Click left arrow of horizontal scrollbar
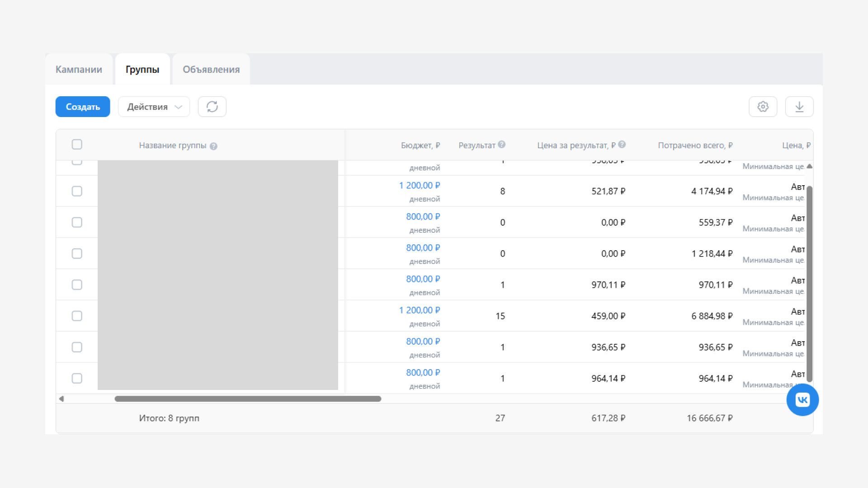The height and width of the screenshot is (488, 868). pos(61,399)
